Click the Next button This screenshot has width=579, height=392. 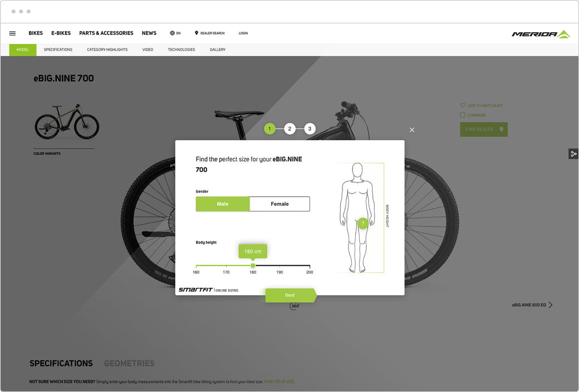(291, 295)
